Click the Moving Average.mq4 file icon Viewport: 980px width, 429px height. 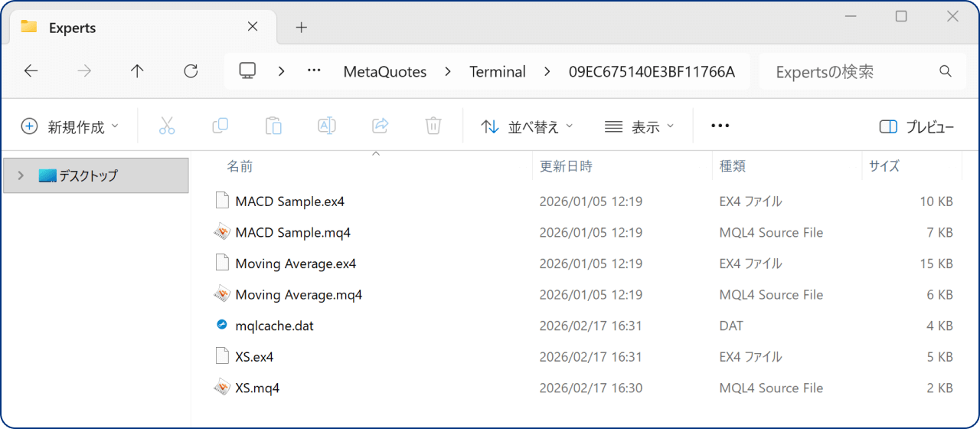(222, 294)
